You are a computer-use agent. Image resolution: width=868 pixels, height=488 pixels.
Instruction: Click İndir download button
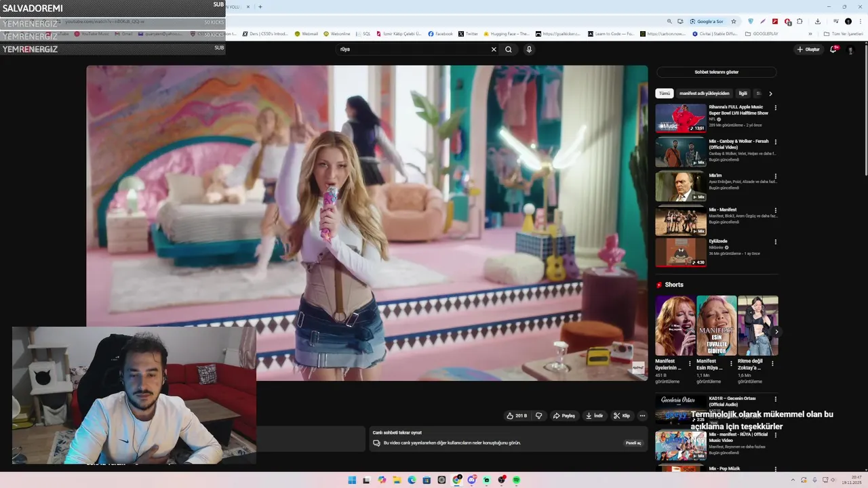click(595, 415)
